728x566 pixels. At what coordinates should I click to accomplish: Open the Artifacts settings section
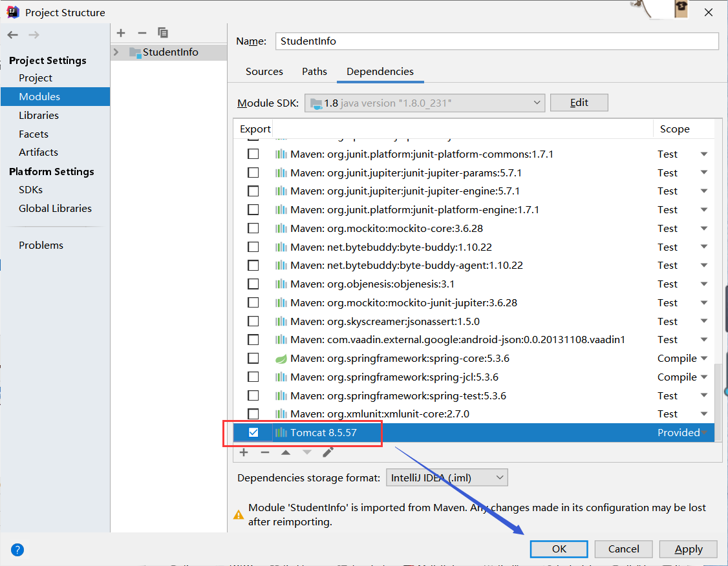tap(38, 152)
